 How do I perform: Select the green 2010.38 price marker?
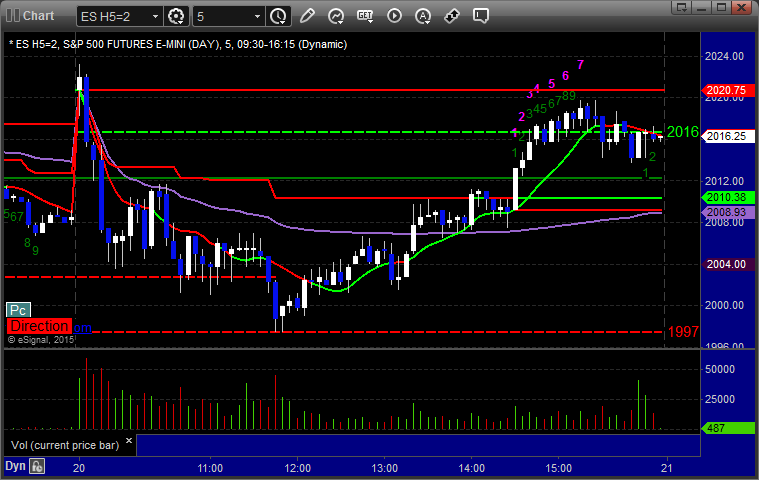coord(728,197)
